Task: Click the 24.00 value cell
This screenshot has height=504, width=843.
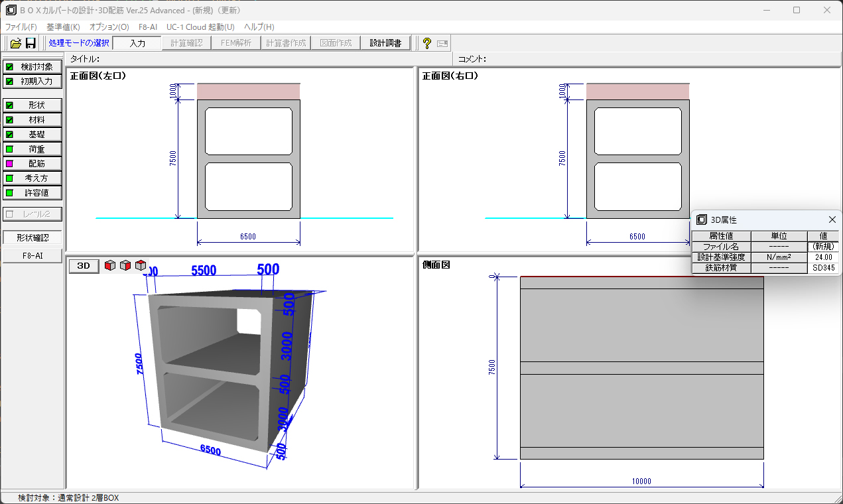Action: click(x=823, y=257)
